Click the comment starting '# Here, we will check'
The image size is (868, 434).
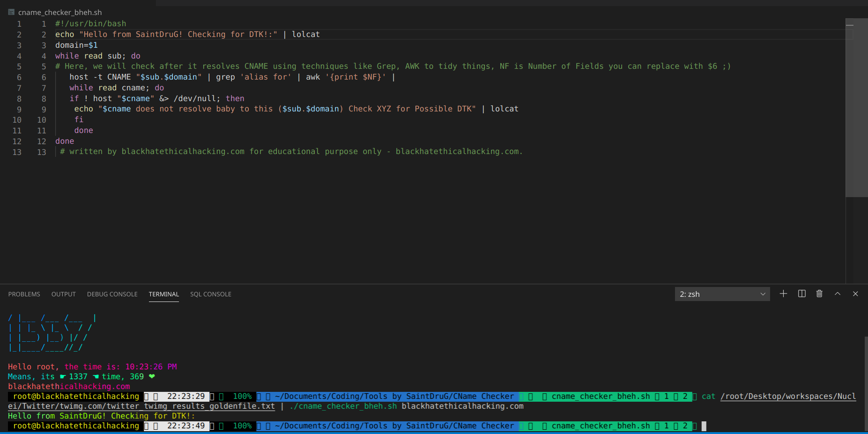[393, 66]
